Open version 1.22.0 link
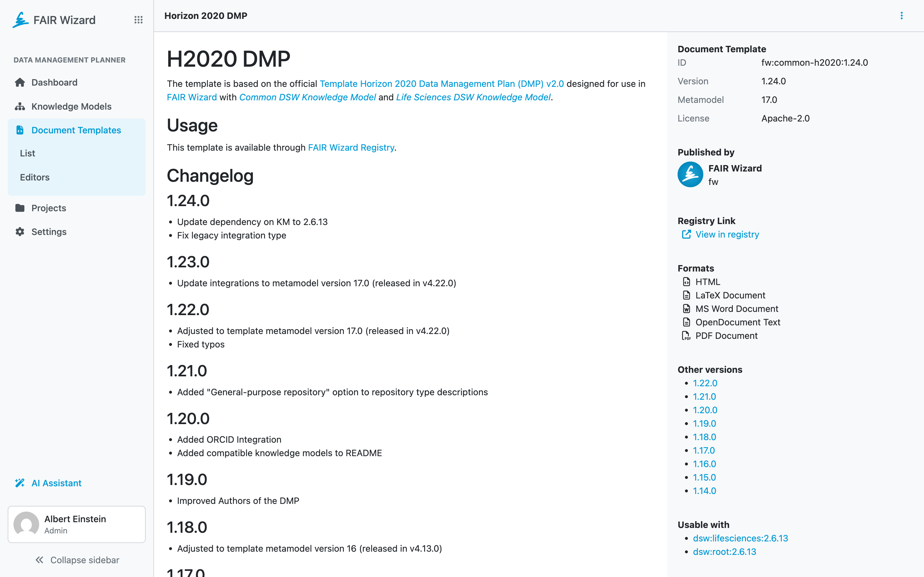Screen dimensions: 924x577 (705, 383)
